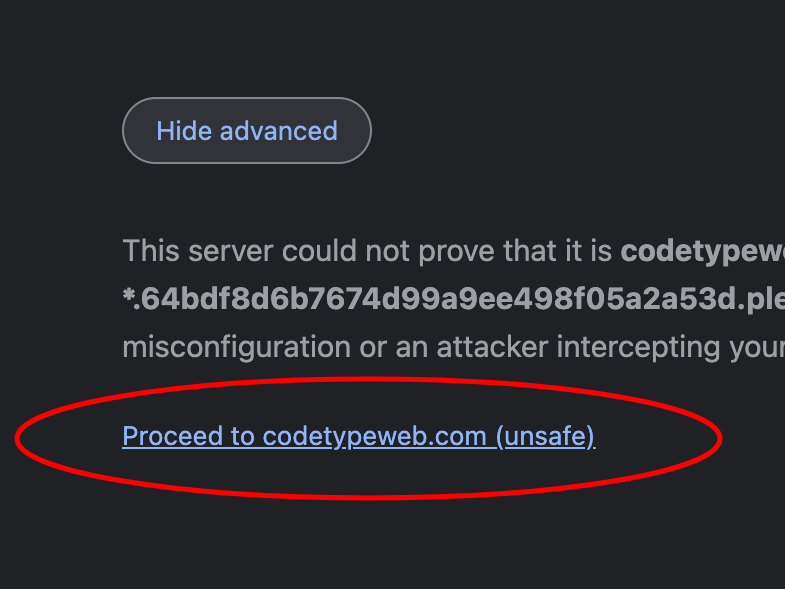Click 'codetypeweb.com' within the proceed link
This screenshot has width=785, height=589.
[374, 436]
